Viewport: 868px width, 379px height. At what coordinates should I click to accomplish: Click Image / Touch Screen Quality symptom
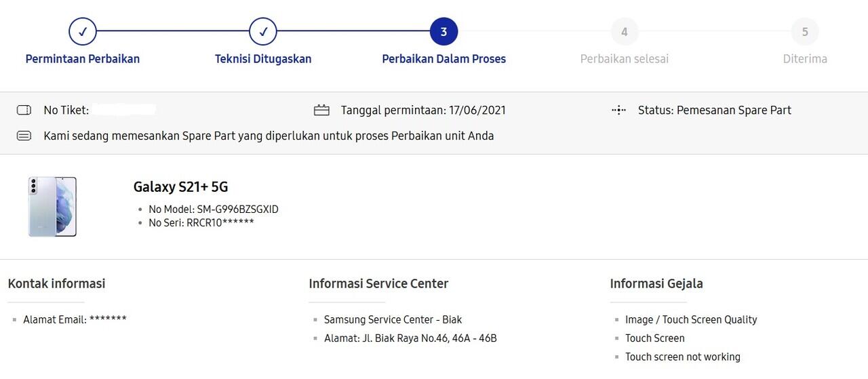point(691,319)
